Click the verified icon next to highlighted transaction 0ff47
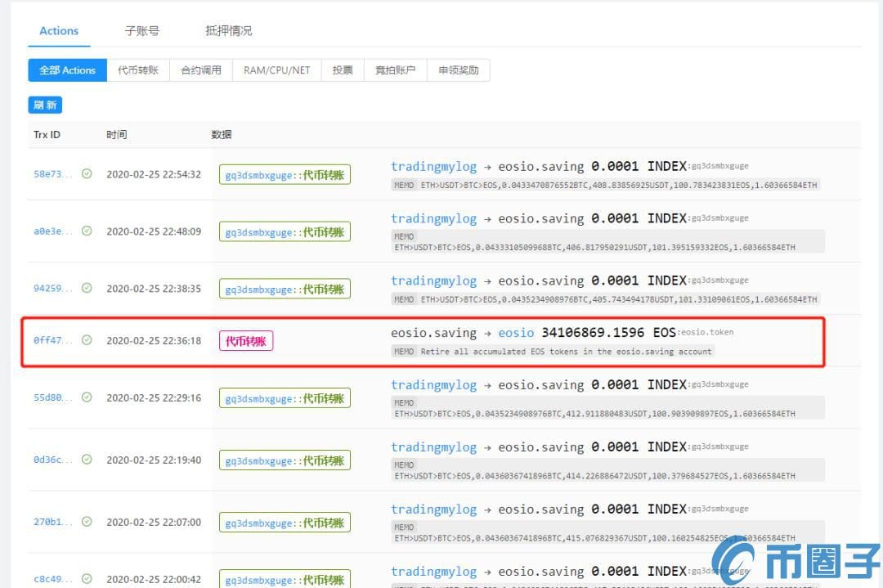 pos(87,340)
